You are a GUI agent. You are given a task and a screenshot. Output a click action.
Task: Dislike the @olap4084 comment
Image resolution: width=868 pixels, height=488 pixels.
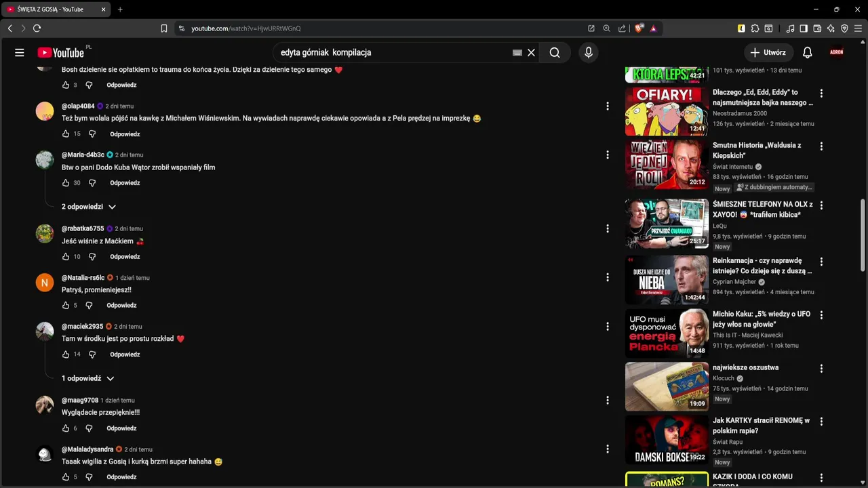[92, 134]
